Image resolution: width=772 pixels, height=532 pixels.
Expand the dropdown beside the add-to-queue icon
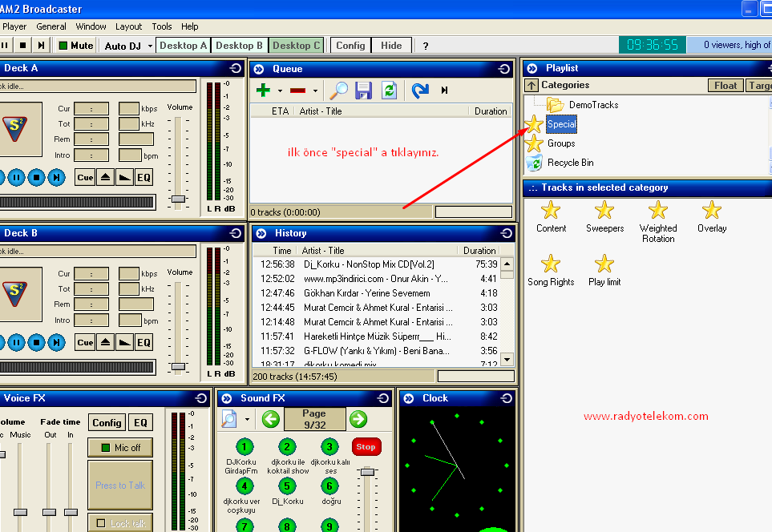click(x=280, y=91)
